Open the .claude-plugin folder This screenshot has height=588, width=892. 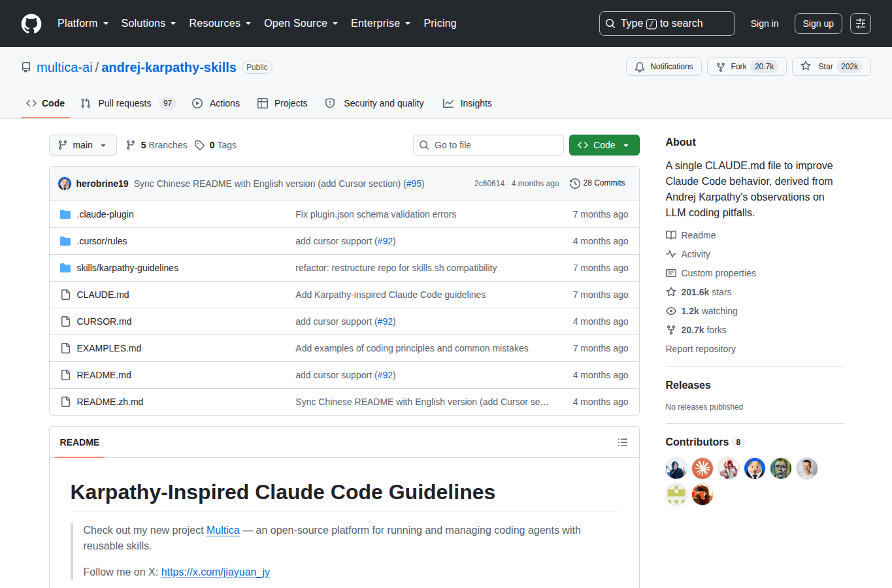105,214
